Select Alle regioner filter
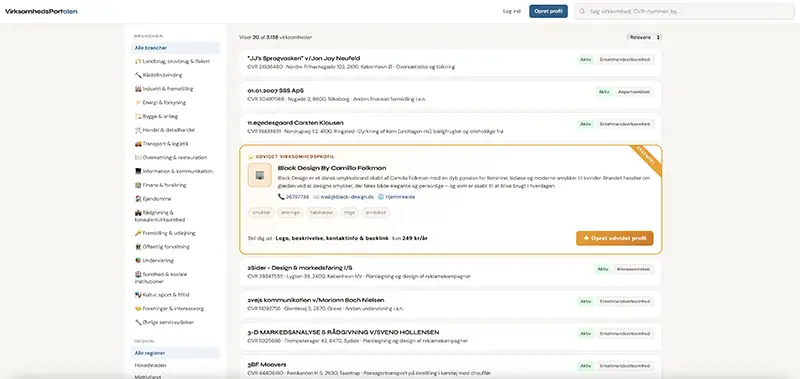This screenshot has height=379, width=800. [176, 353]
